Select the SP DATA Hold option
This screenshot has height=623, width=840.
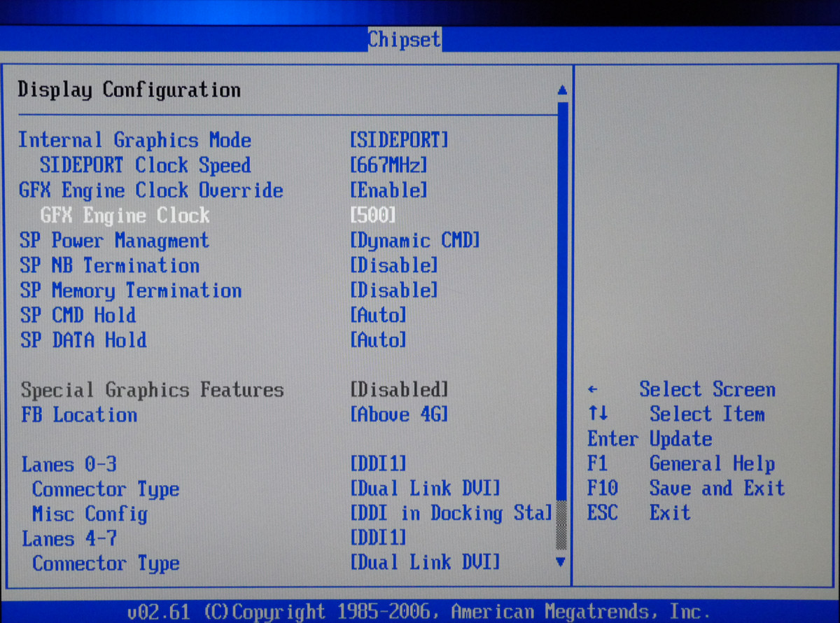click(83, 340)
